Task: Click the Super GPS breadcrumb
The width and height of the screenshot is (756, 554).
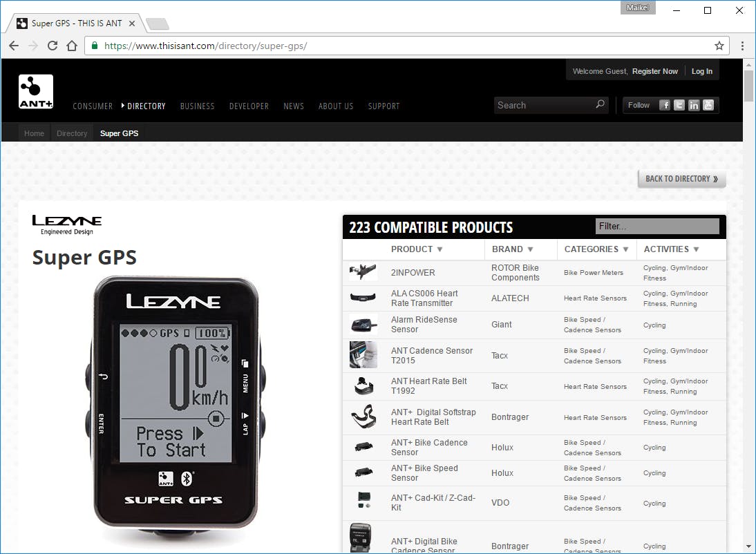Action: (x=119, y=133)
